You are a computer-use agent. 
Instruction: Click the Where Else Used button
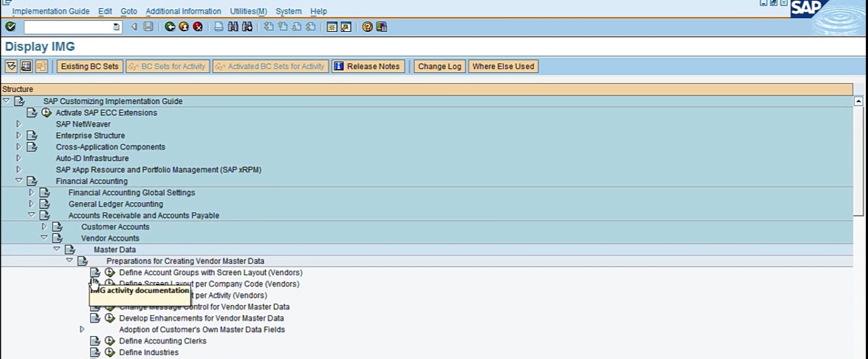[503, 66]
